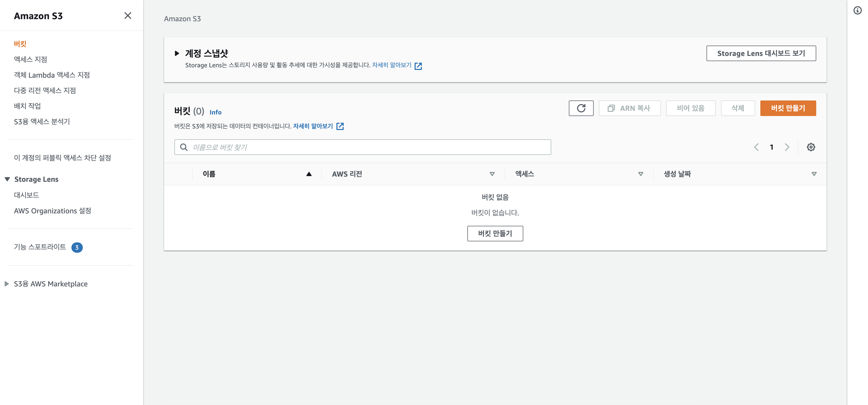Click the refresh/reload buckets icon
Screen dimensions: 868x405
click(x=581, y=108)
